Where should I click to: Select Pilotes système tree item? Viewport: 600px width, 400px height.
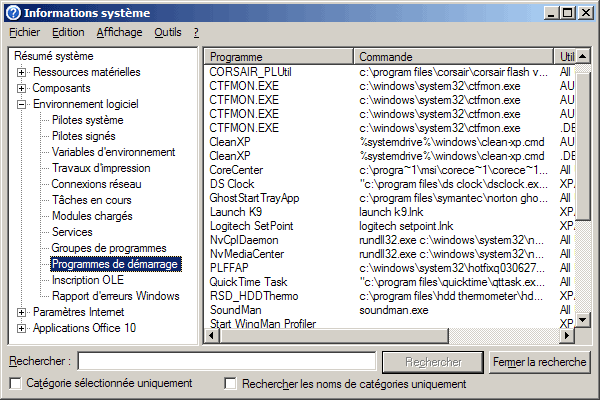pyautogui.click(x=88, y=120)
